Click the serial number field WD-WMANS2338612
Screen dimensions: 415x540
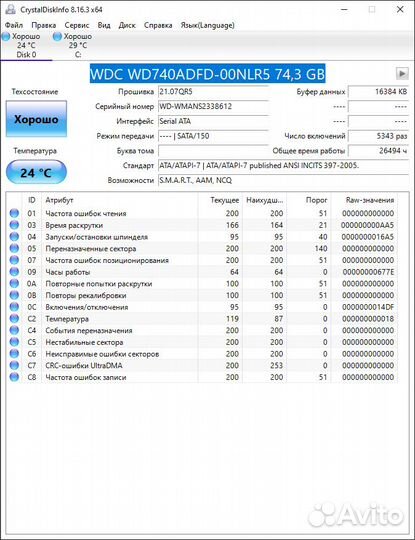(x=213, y=106)
